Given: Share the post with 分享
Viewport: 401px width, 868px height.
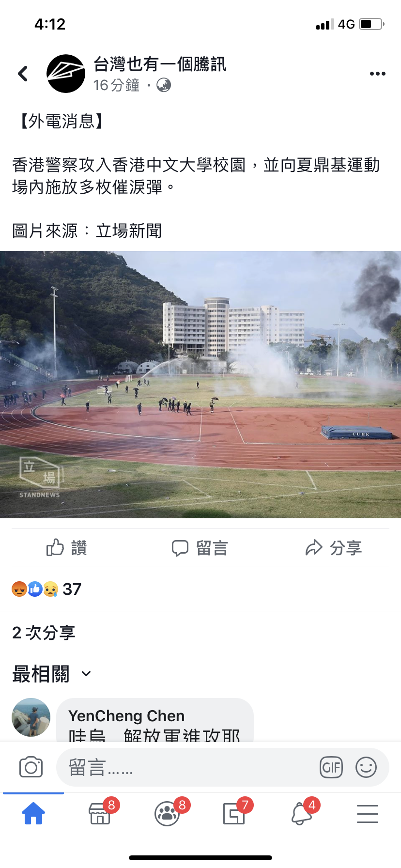Looking at the screenshot, I should [334, 548].
